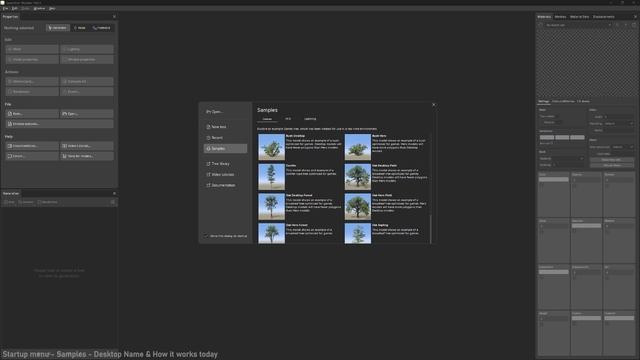
Task: Switch to the Games samples tab
Action: (x=267, y=119)
